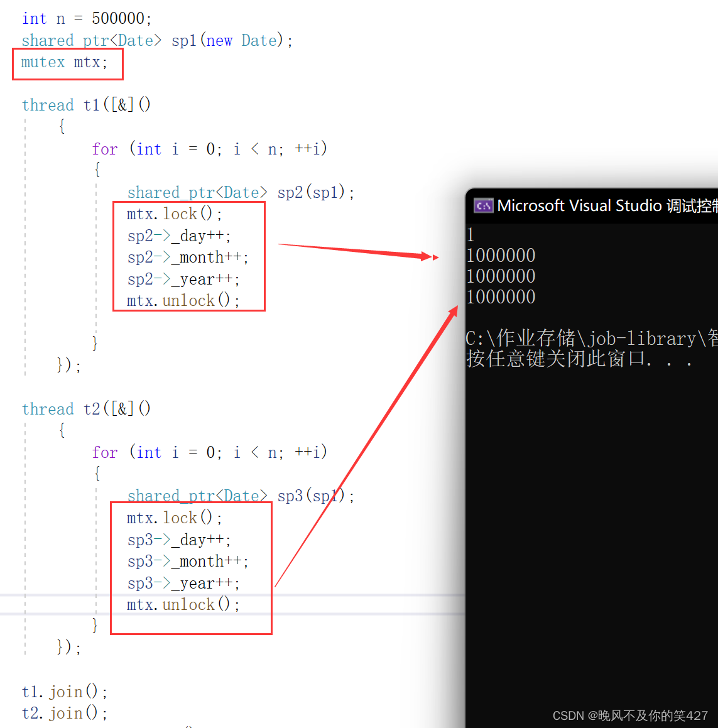Click the line 'int n = 500000;'
The width and height of the screenshot is (718, 728).
(87, 19)
